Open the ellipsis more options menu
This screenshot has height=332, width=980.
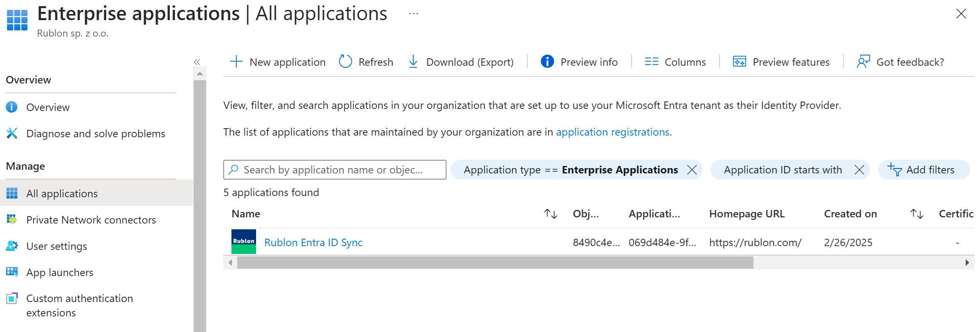[413, 14]
